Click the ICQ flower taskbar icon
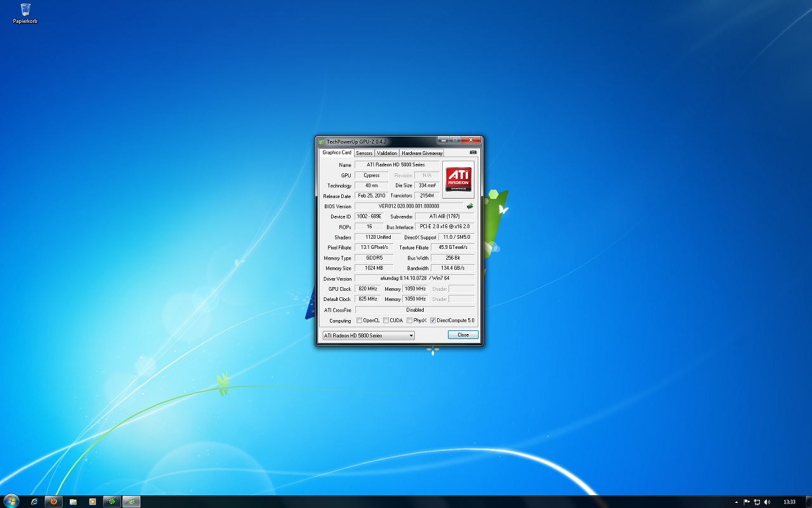812x508 pixels. [x=112, y=502]
